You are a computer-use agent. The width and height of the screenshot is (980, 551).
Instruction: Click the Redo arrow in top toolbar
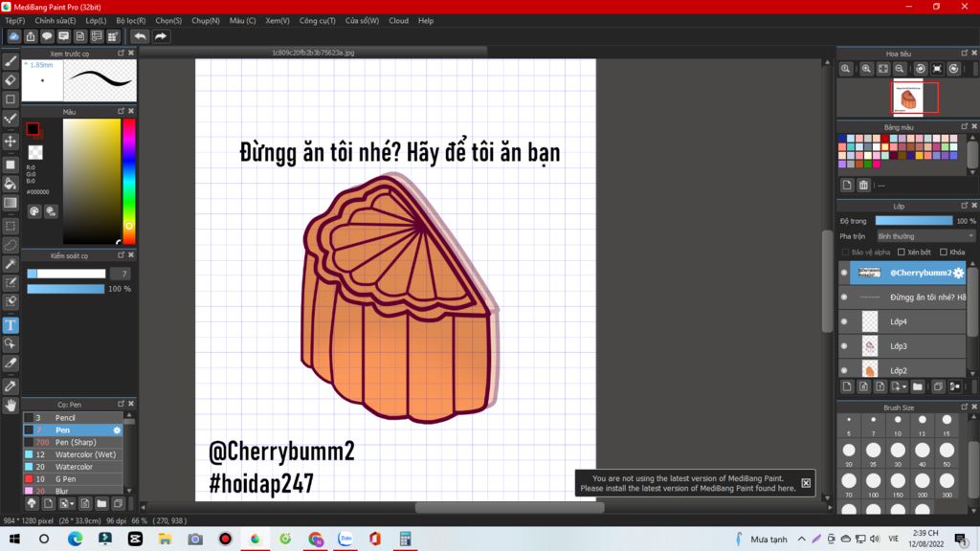click(161, 36)
